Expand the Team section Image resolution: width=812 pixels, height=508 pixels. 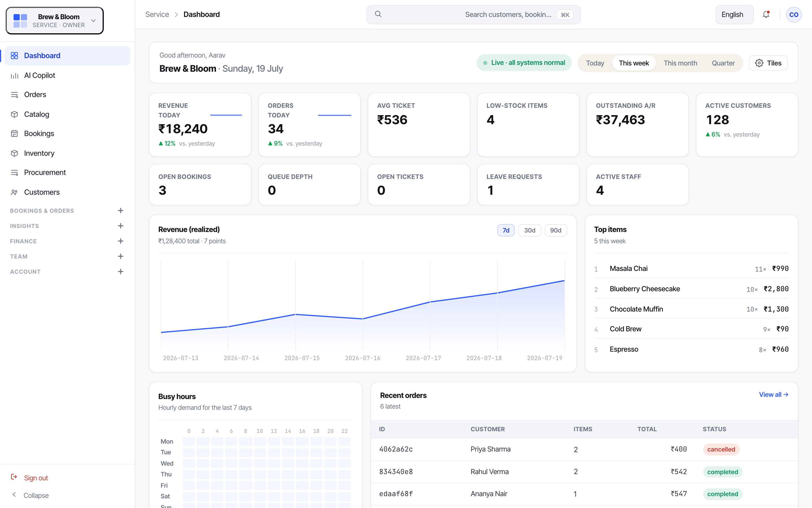120,256
